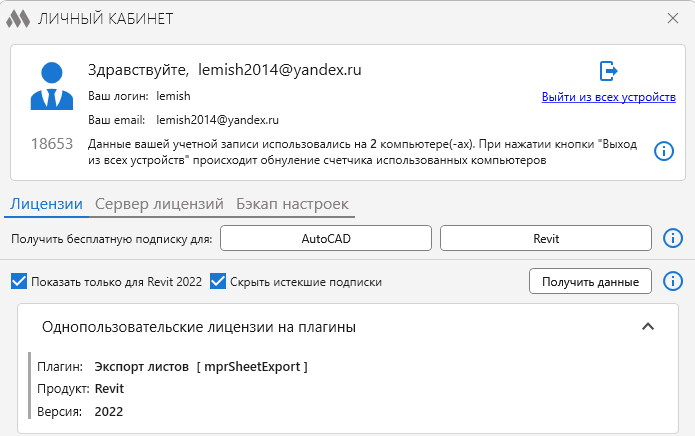Open info icon beside Получить данные button
Viewport: 695px width, 436px height.
[674, 282]
